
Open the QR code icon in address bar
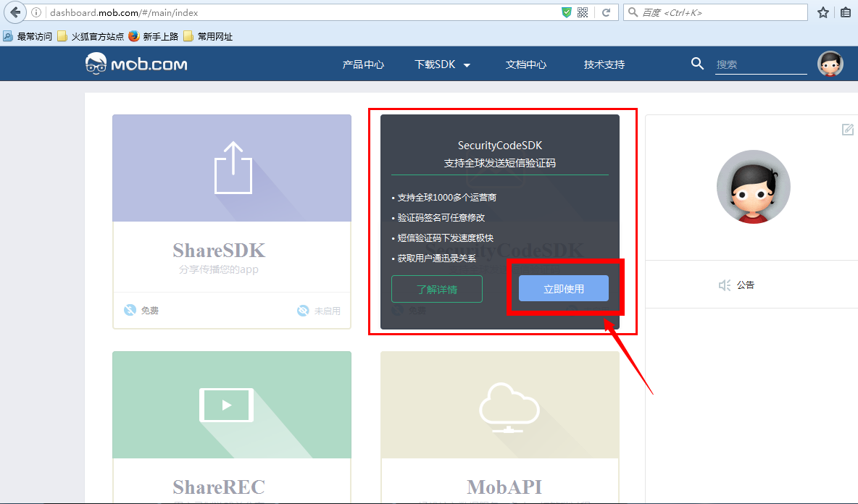583,12
